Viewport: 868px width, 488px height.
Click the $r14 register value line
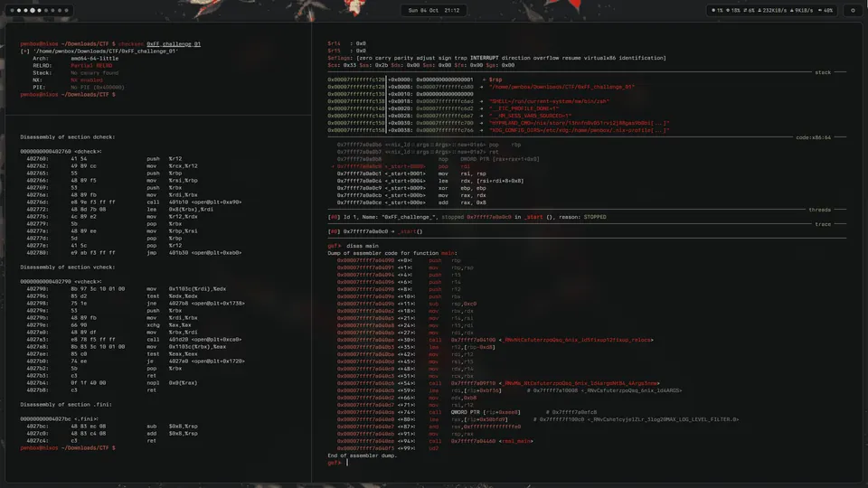[x=346, y=43]
